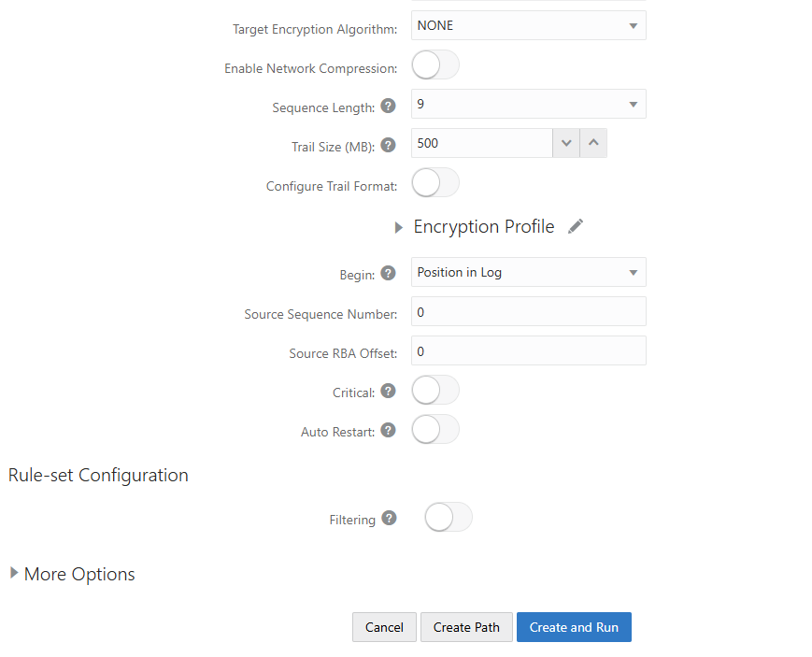The width and height of the screenshot is (812, 657).
Task: Edit the Encryption Profile with the pencil icon
Action: click(576, 226)
